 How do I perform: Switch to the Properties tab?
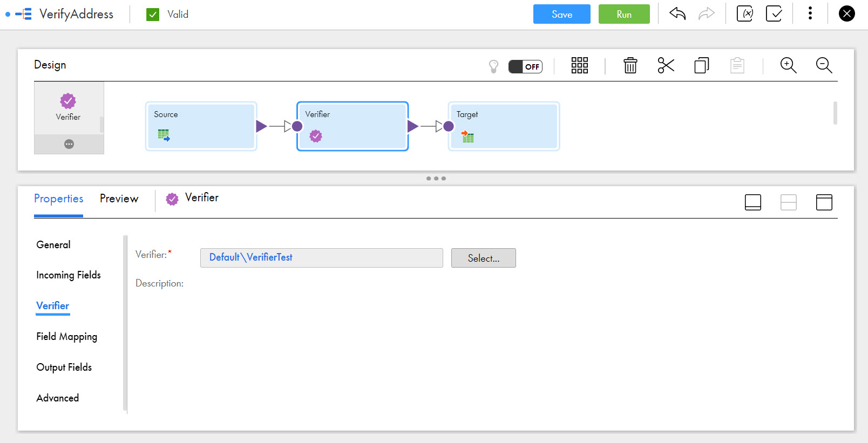point(58,199)
